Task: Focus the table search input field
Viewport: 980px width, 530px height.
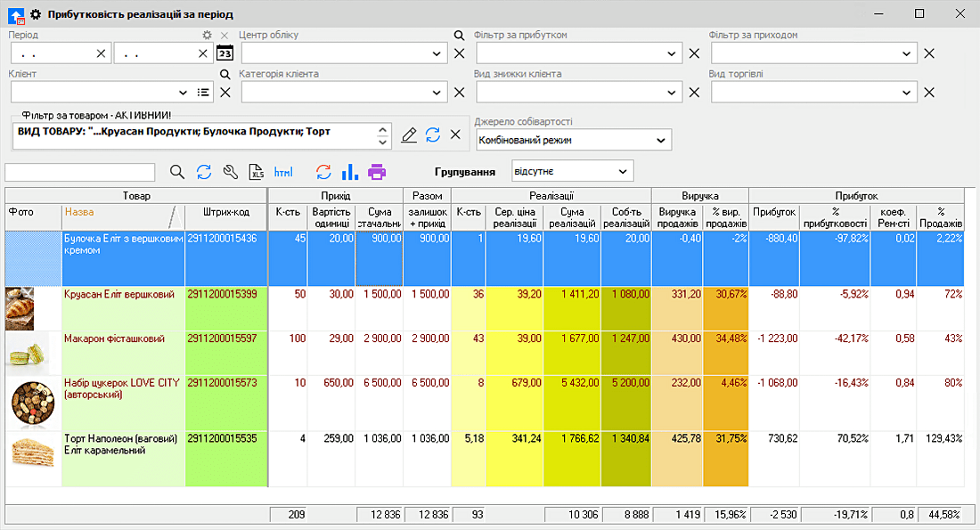Action: tap(80, 172)
